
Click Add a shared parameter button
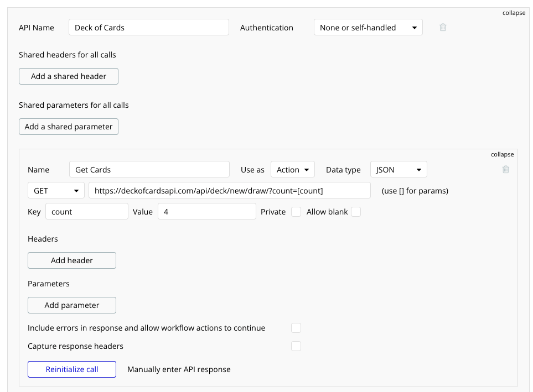pos(69,127)
